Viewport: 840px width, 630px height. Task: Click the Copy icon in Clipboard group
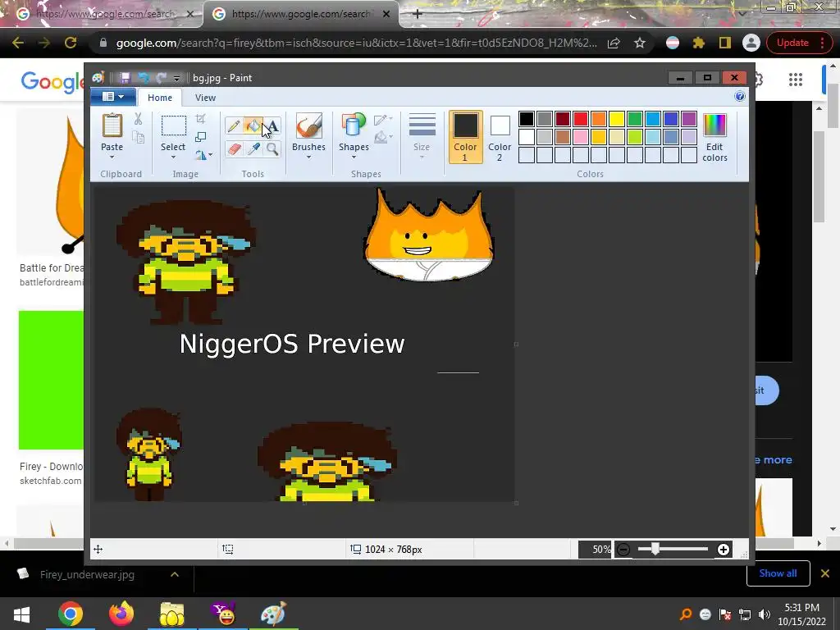(x=138, y=138)
